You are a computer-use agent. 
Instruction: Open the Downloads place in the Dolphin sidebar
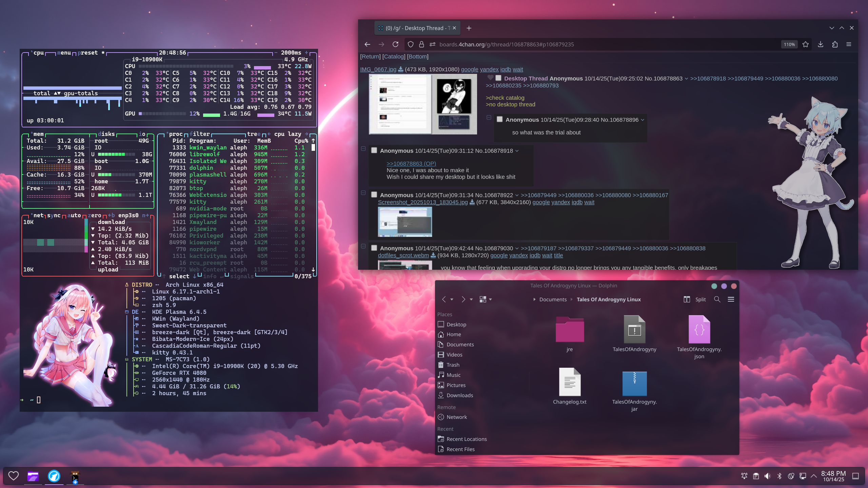[460, 395]
